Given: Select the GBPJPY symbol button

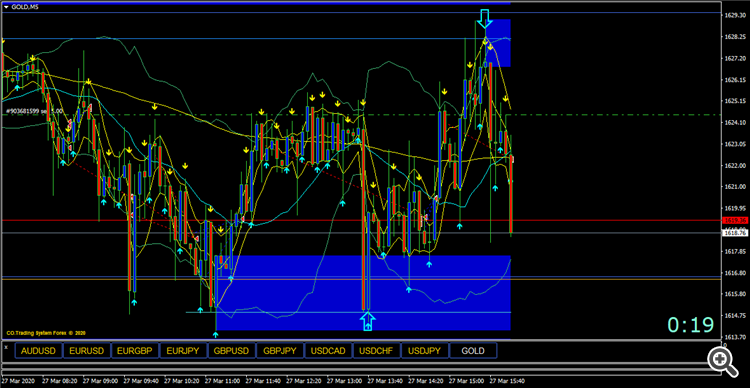Looking at the screenshot, I should pyautogui.click(x=280, y=351).
